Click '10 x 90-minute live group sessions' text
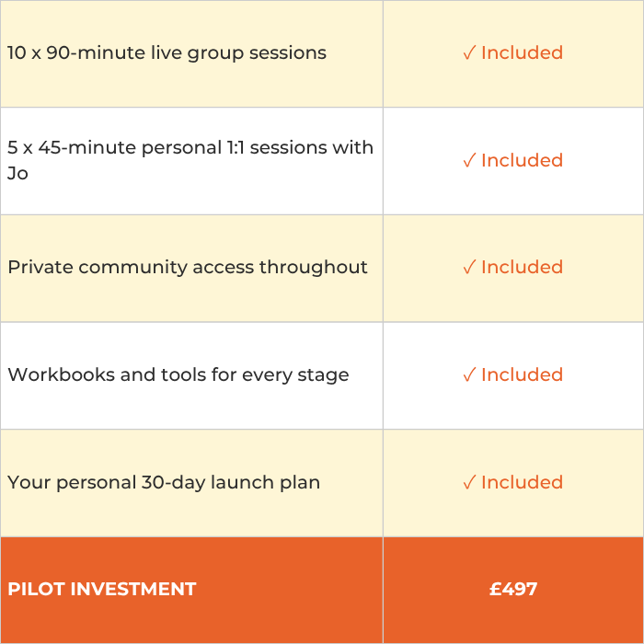This screenshot has height=644, width=644. [x=167, y=52]
